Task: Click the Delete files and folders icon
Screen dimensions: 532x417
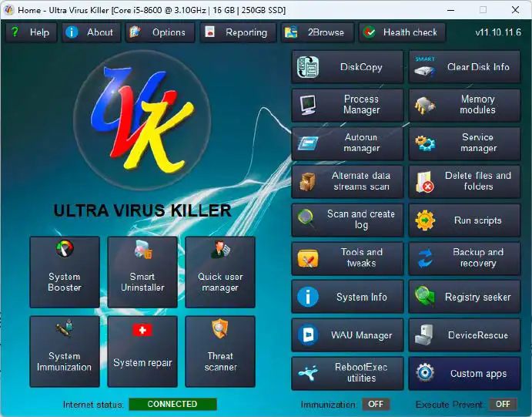Action: [425, 181]
